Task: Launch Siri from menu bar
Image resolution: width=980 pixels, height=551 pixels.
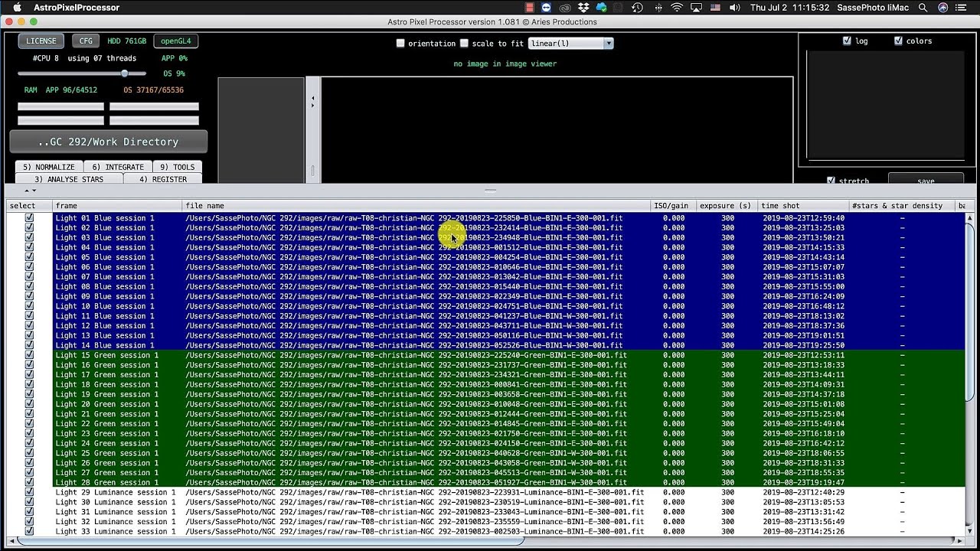Action: pos(942,7)
